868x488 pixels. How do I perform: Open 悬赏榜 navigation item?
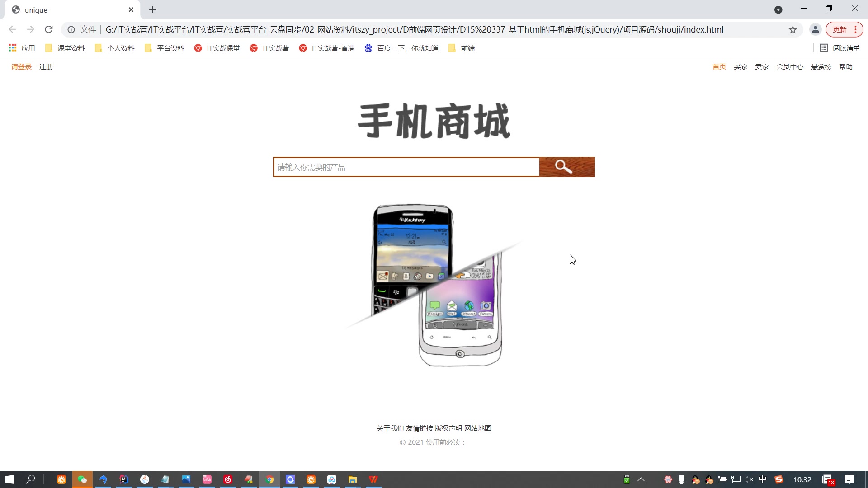click(821, 67)
